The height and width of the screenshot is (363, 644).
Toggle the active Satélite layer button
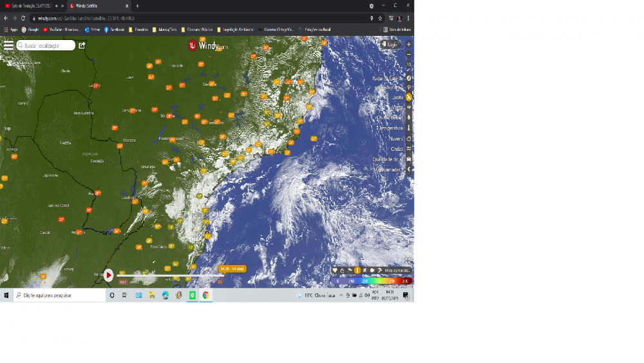pyautogui.click(x=409, y=97)
